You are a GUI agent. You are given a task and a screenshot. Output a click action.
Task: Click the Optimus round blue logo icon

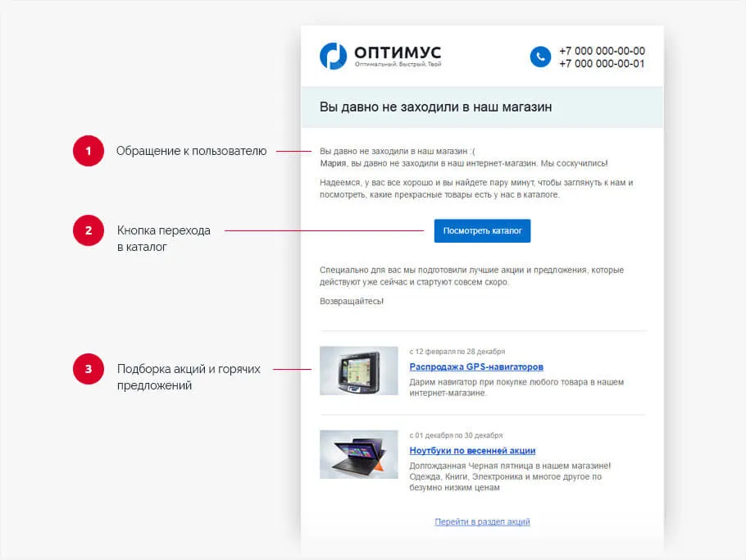(x=334, y=56)
